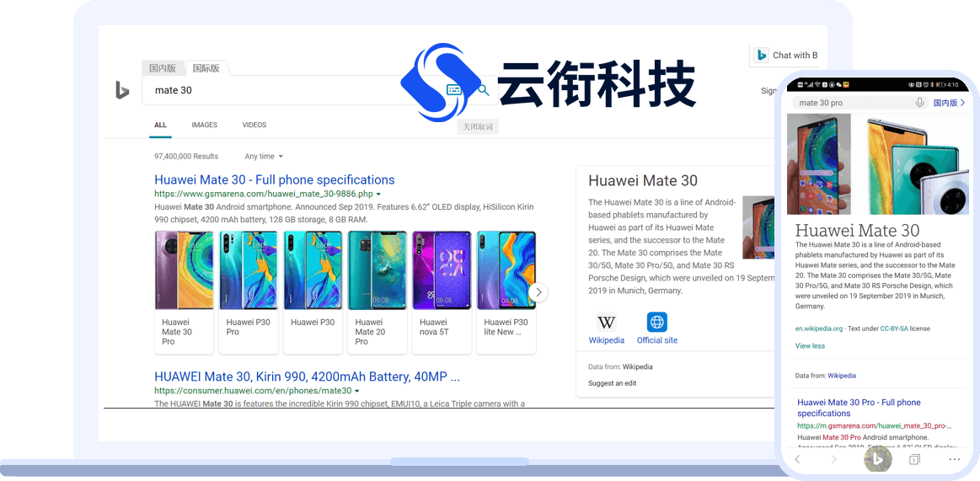This screenshot has height=481, width=980.
Task: Tap en.wikipedia.org link on phone
Action: (819, 328)
